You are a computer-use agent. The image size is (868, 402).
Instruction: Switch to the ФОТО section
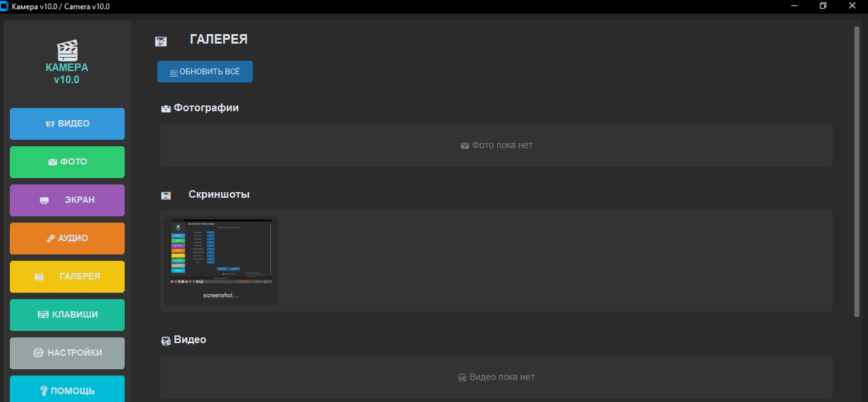click(x=67, y=162)
